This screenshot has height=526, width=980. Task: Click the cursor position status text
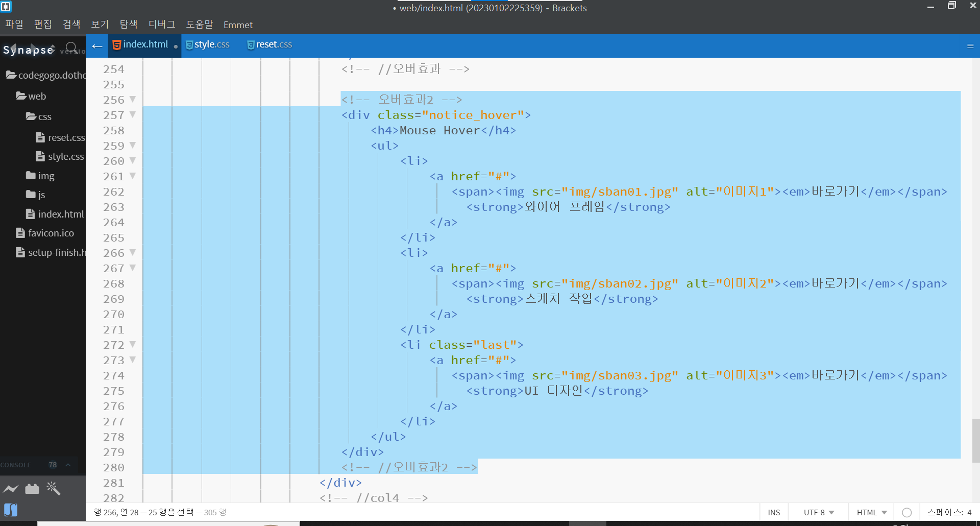click(160, 512)
